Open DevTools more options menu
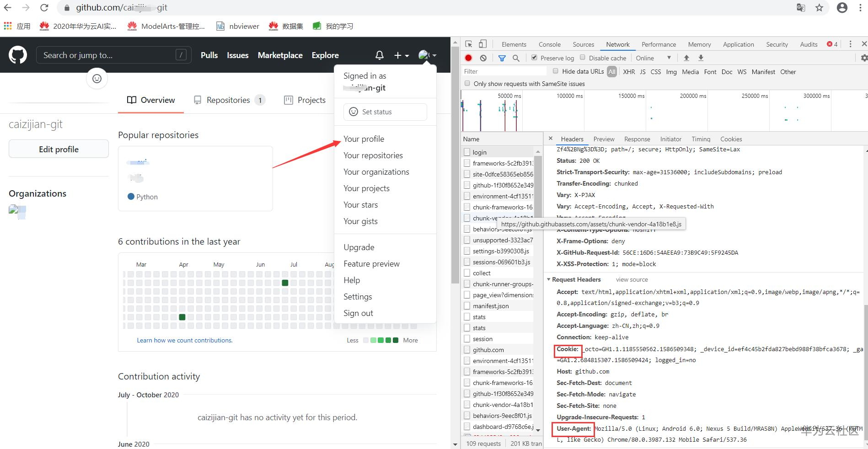 point(850,44)
